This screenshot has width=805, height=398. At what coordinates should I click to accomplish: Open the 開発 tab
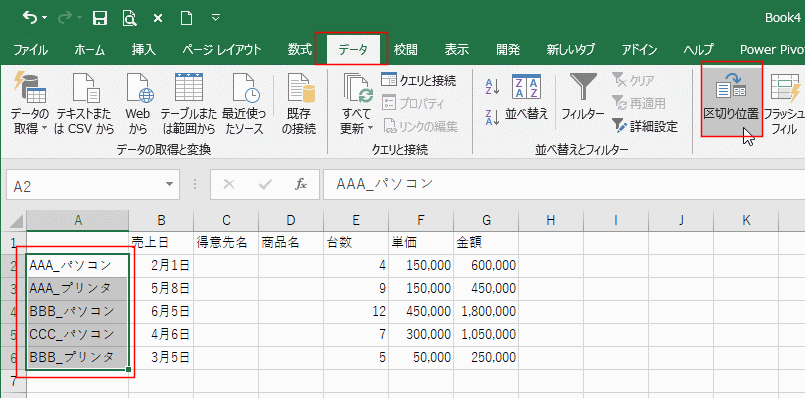coord(508,50)
